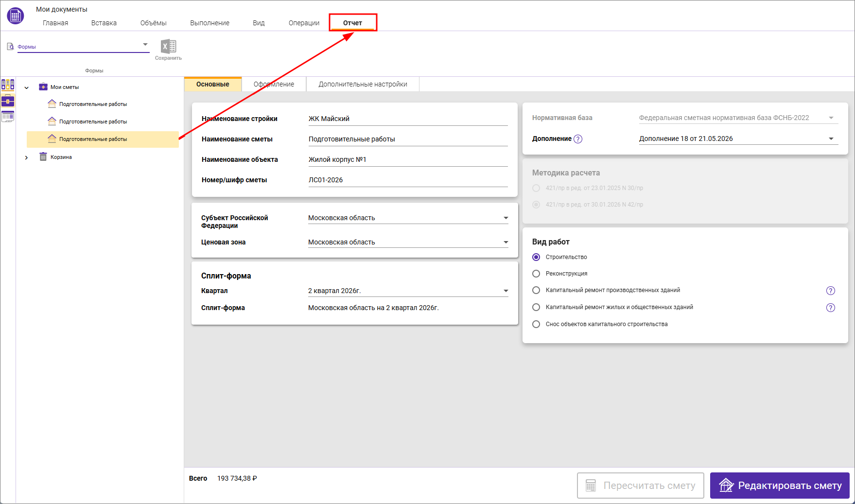855x504 pixels.
Task: Click the round app logo icon
Action: click(16, 16)
